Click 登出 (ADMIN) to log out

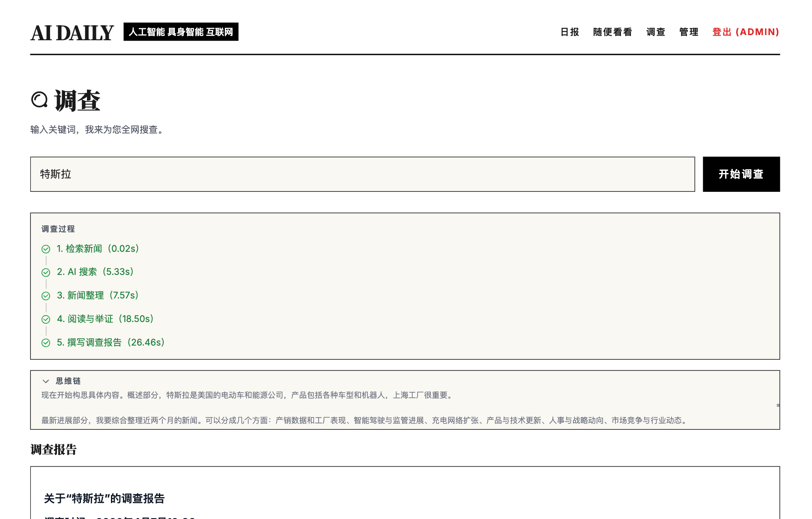pos(745,32)
